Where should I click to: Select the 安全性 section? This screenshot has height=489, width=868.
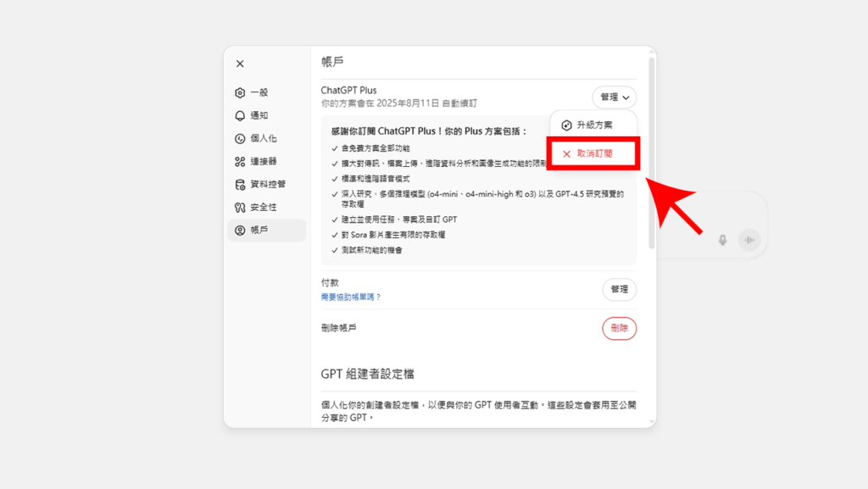pos(266,208)
